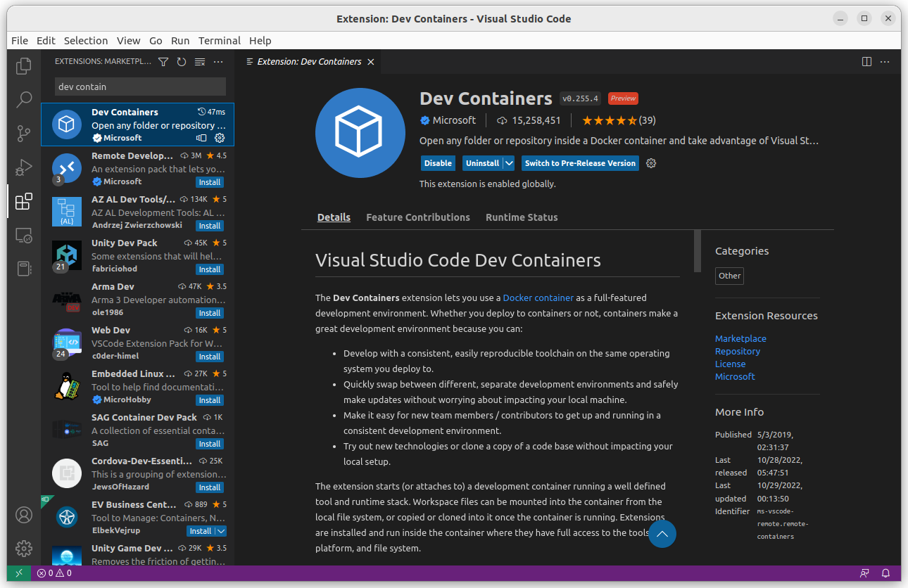Click remote indicator icon on Dev Containers list item
908x588 pixels.
[x=201, y=138]
